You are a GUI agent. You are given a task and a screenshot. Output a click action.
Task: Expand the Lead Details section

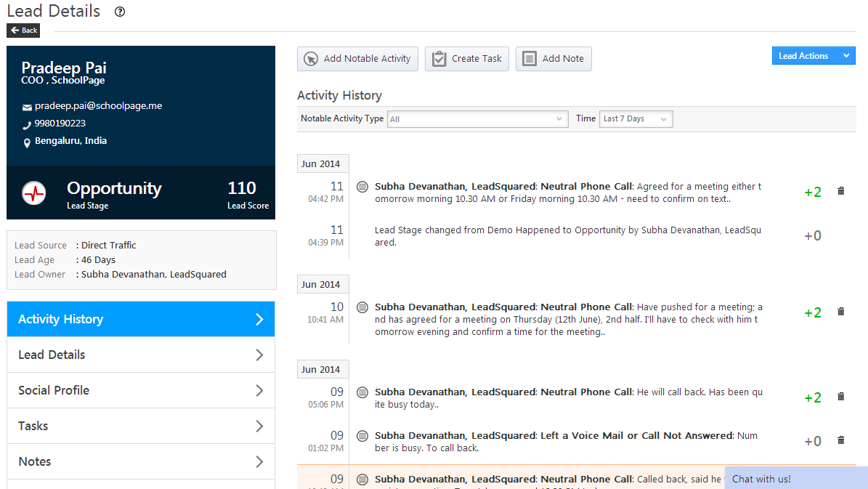[x=140, y=355]
